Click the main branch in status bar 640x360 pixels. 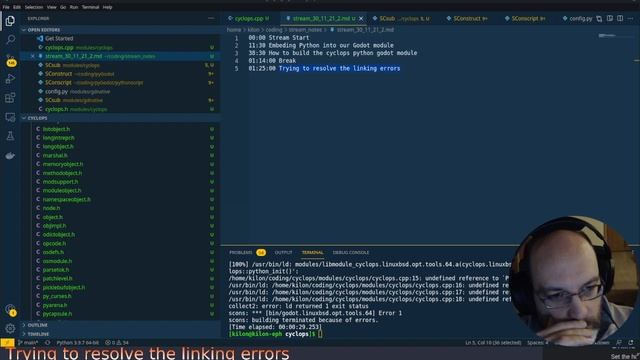pos(28,342)
